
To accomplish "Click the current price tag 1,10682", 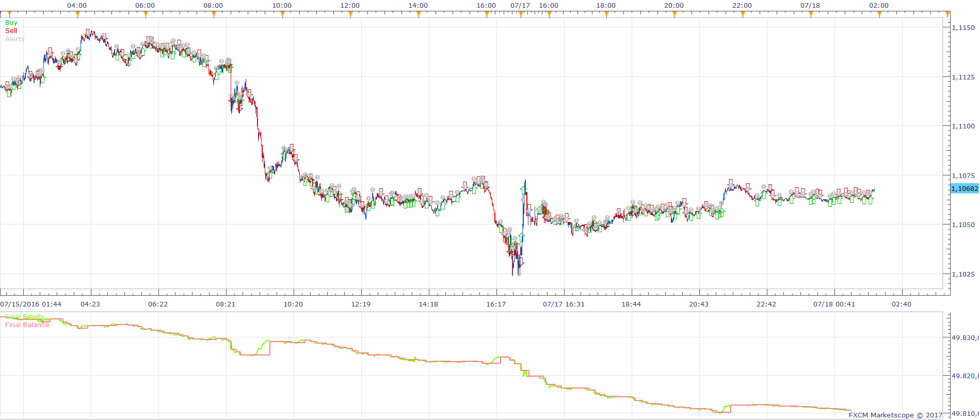I will tap(965, 189).
